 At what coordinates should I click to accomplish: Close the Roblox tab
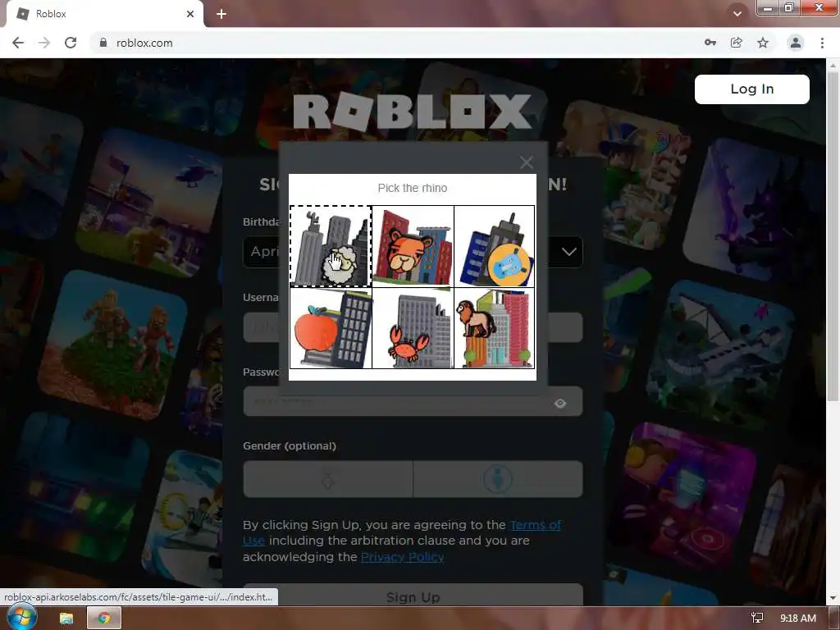[x=190, y=14]
